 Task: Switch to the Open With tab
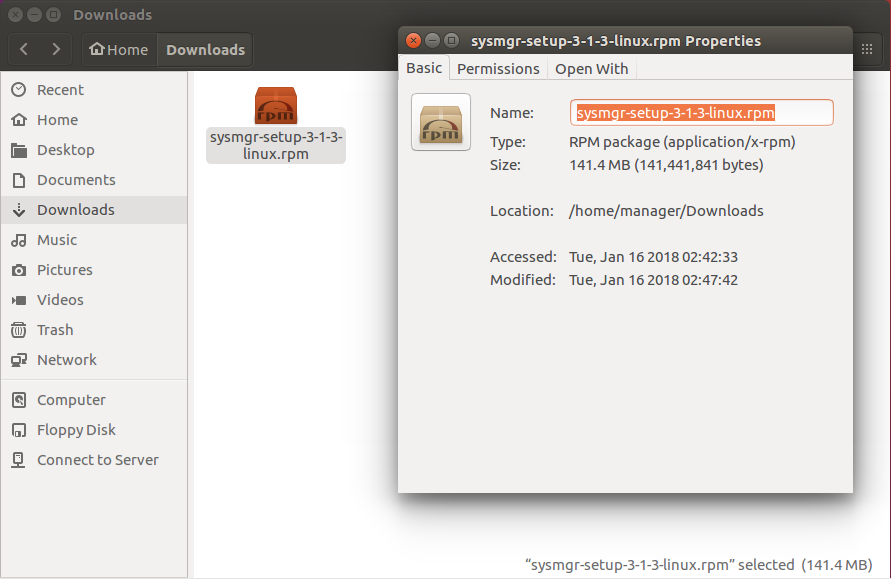point(592,69)
